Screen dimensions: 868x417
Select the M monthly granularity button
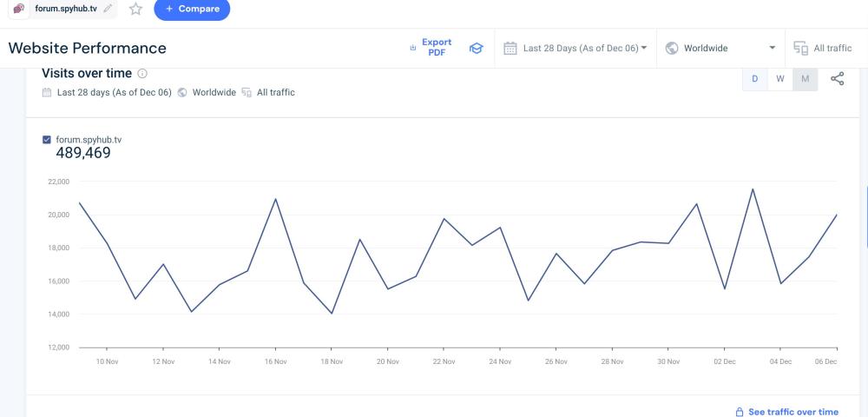tap(805, 79)
